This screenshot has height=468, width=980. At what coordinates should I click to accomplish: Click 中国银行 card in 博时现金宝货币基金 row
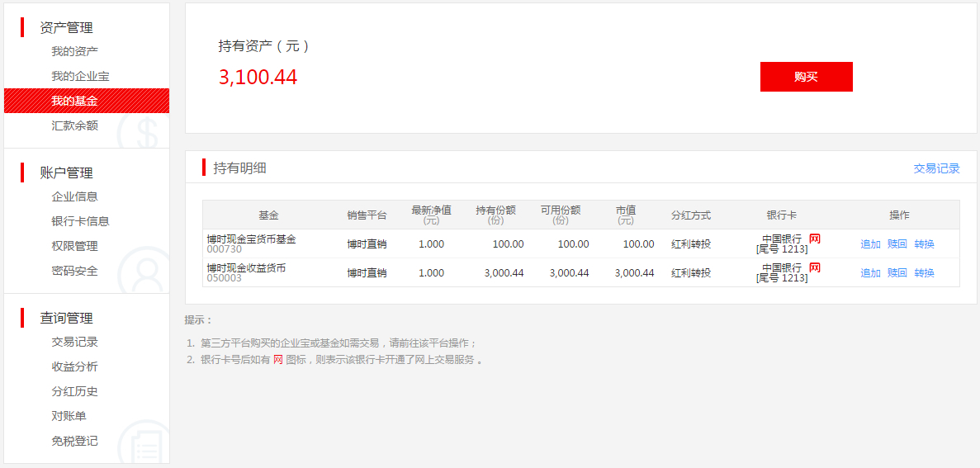pos(782,244)
